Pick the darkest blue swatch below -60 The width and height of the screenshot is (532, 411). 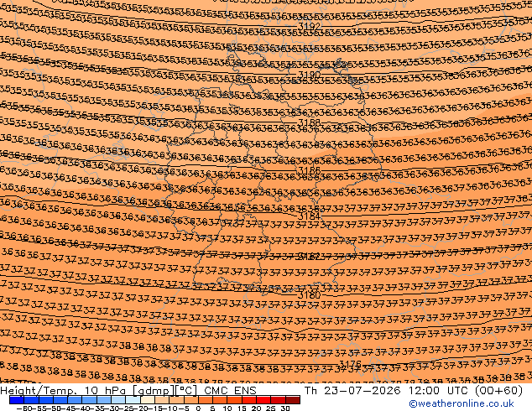click(x=17, y=400)
